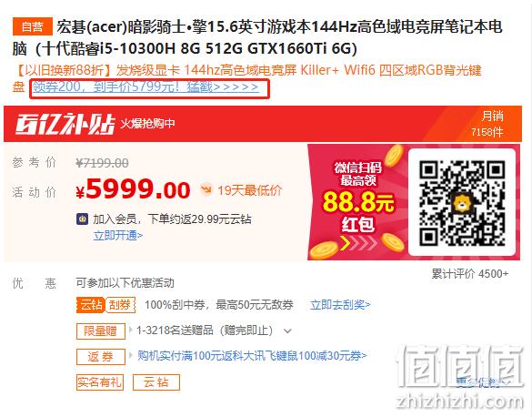
Task: Click the membership badge icon beside 加入会员
Action: [x=83, y=219]
